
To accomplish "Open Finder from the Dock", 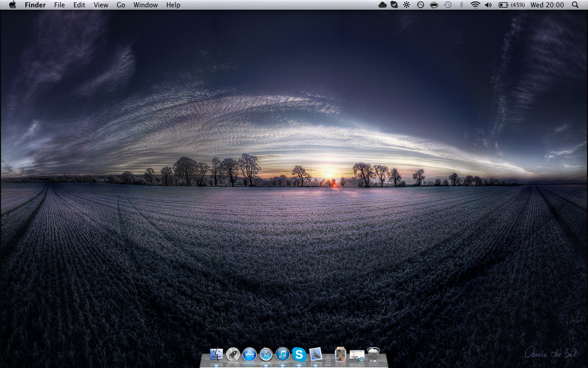I will (x=216, y=354).
